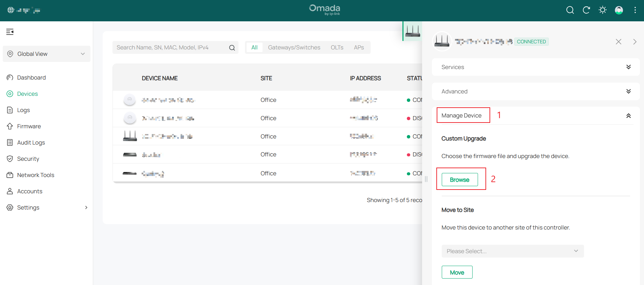The height and width of the screenshot is (285, 644).
Task: Select the All devices tab
Action: point(254,47)
